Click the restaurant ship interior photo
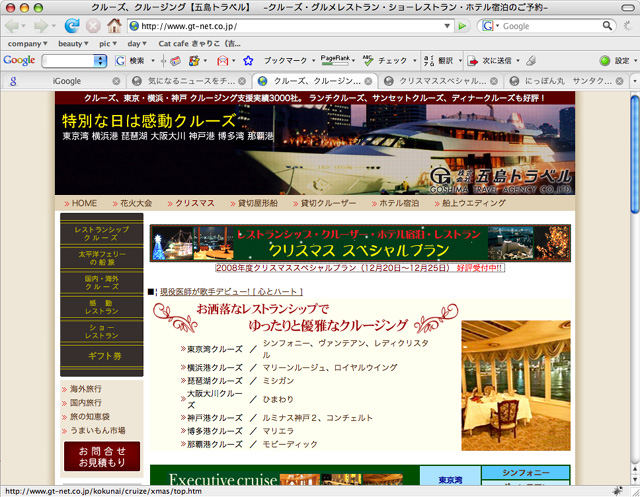This screenshot has height=497, width=640. [516, 385]
